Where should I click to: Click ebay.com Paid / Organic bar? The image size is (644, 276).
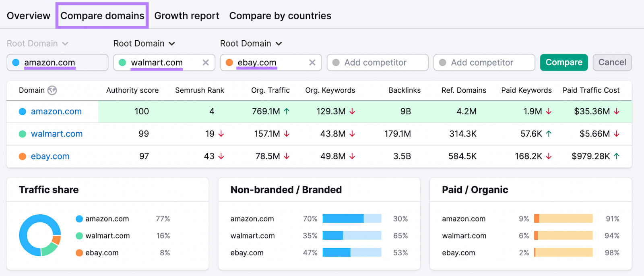(563, 252)
